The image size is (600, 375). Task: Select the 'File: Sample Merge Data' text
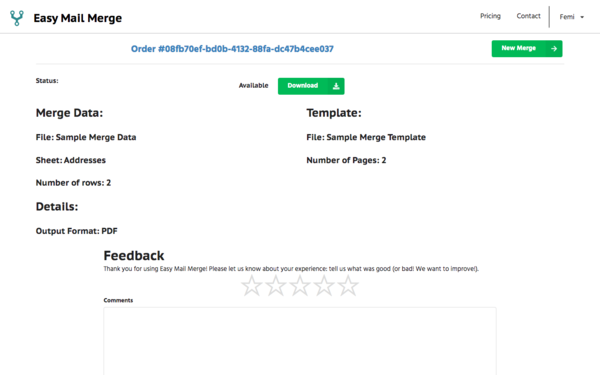(86, 137)
